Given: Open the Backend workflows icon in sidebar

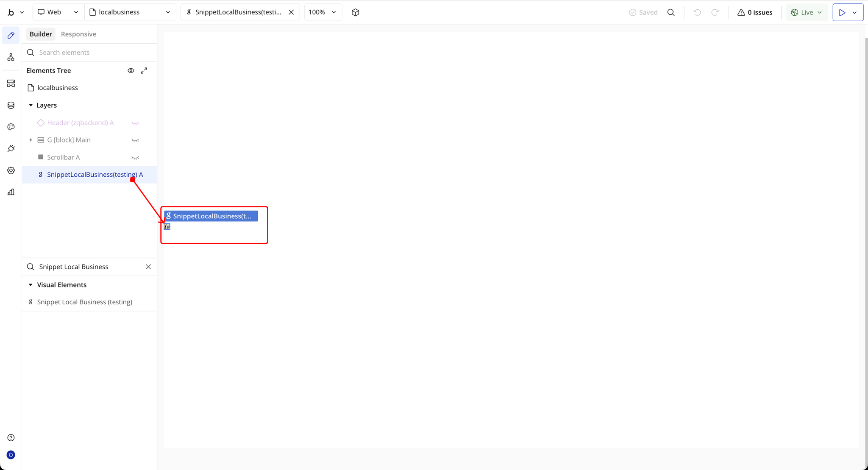Looking at the screenshot, I should (11, 83).
